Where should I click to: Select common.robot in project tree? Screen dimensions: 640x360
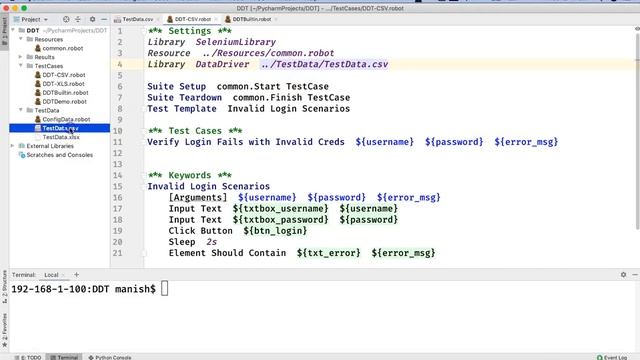(x=62, y=48)
